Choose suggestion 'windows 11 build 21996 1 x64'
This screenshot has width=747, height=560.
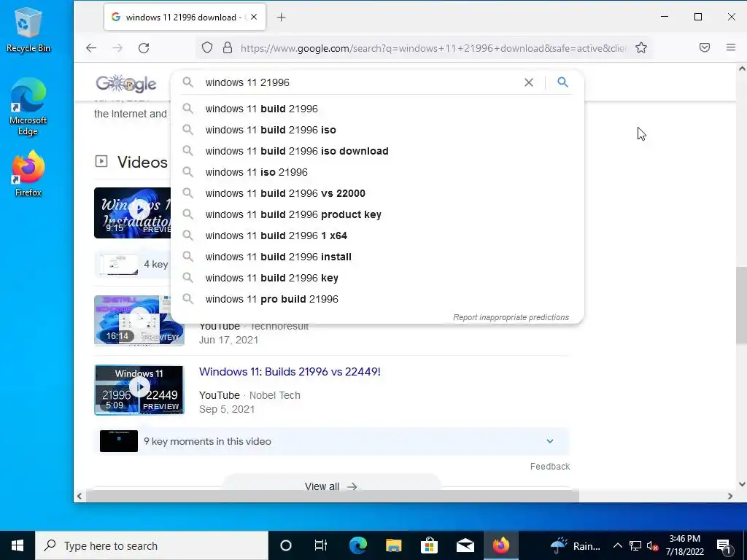coord(377,236)
